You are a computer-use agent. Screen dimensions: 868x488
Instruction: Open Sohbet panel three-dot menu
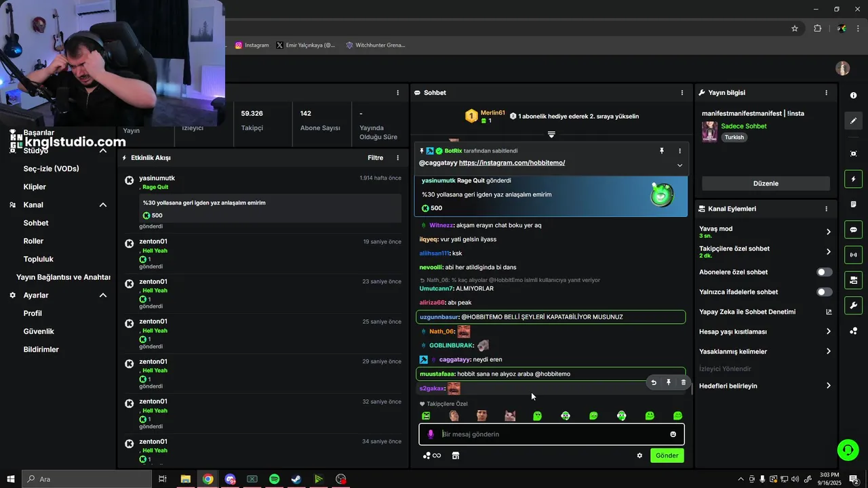point(682,93)
